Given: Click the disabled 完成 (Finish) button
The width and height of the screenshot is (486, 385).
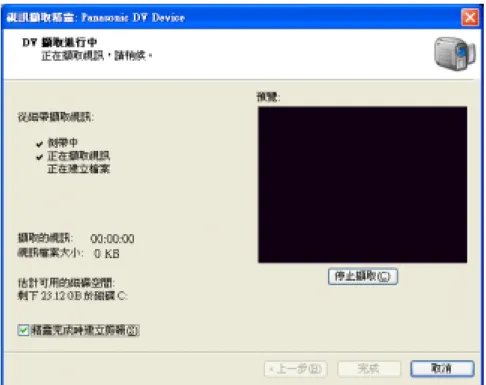Looking at the screenshot, I should pos(369,369).
